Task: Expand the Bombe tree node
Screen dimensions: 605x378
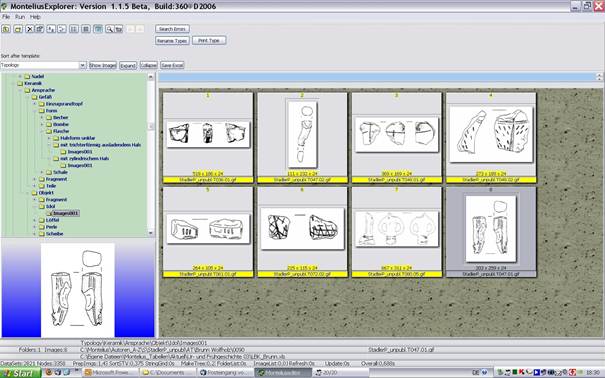Action: point(42,125)
